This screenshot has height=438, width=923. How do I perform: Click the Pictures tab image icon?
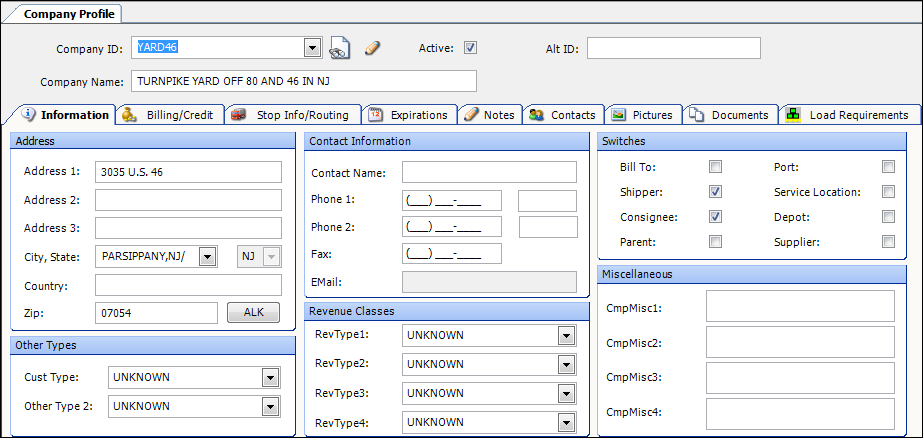pos(619,115)
